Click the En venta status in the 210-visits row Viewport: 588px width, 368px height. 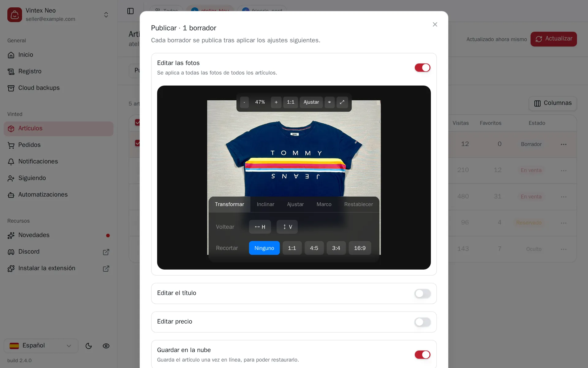point(531,170)
